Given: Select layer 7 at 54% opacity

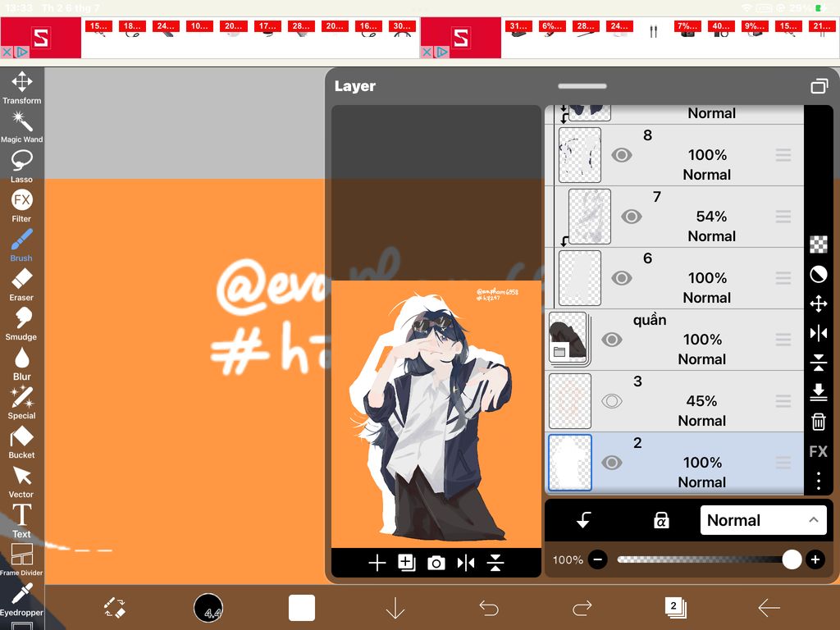Looking at the screenshot, I should coord(678,217).
